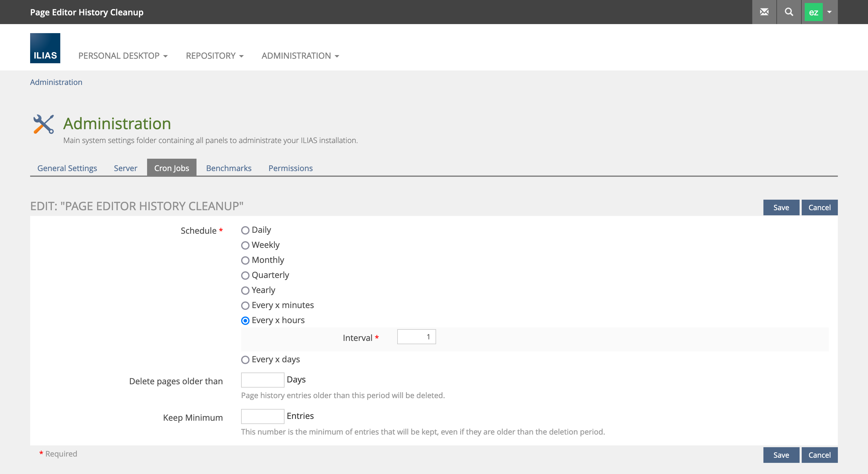Select the Every x minutes option
Viewport: 868px width, 474px height.
click(245, 305)
